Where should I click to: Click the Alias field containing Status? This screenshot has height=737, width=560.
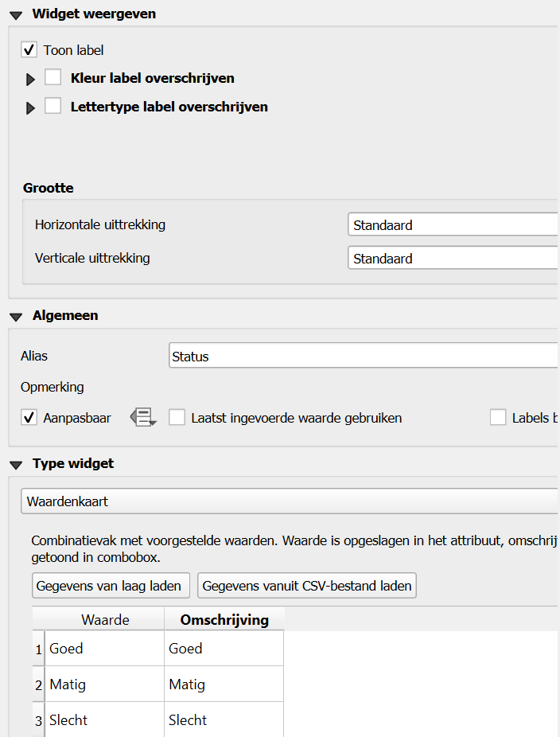point(364,356)
